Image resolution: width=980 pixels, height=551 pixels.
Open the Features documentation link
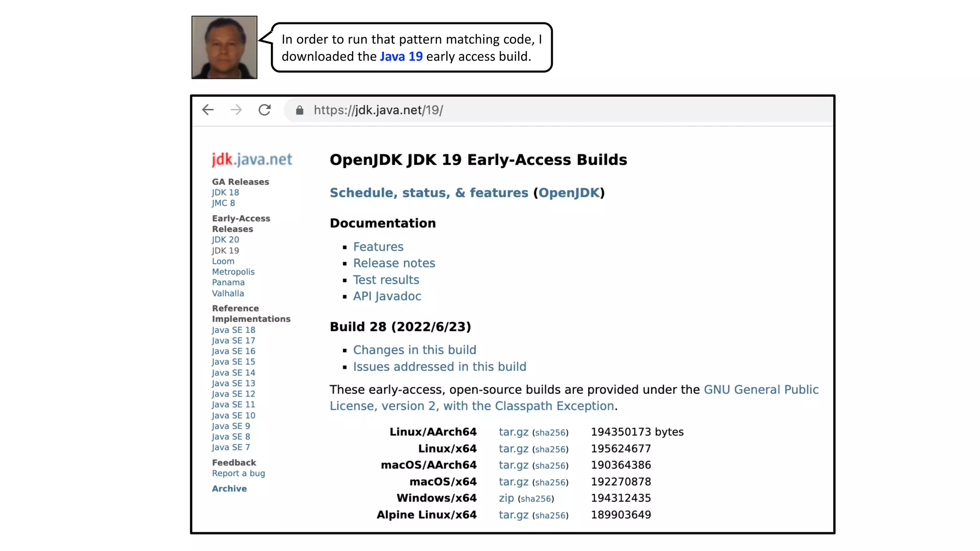point(378,247)
